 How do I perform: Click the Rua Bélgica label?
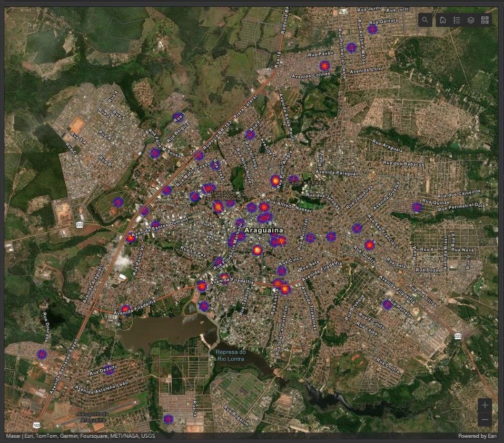178,132
